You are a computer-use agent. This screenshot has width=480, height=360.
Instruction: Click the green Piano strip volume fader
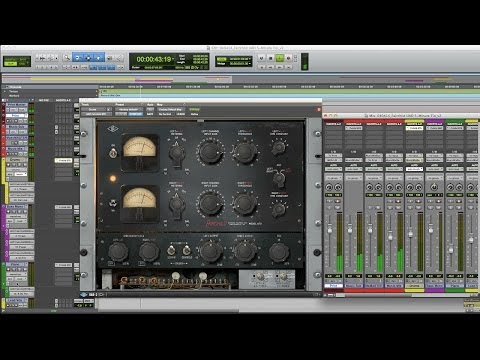(451, 249)
